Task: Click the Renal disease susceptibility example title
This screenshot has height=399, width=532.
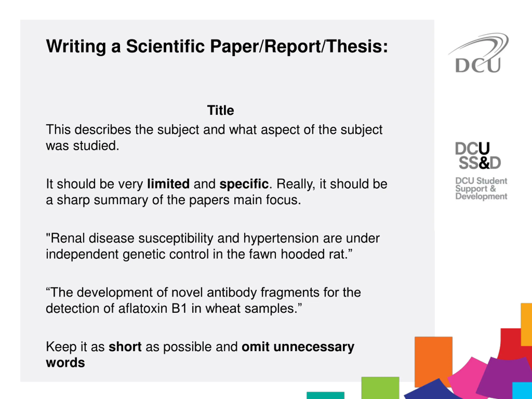Action: (x=213, y=246)
